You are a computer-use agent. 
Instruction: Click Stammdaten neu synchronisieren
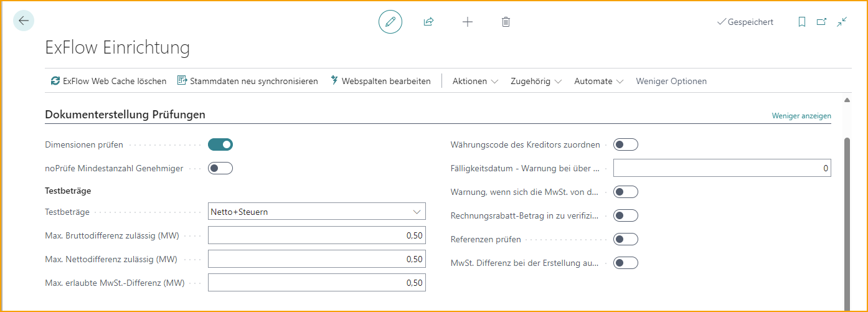click(x=248, y=81)
